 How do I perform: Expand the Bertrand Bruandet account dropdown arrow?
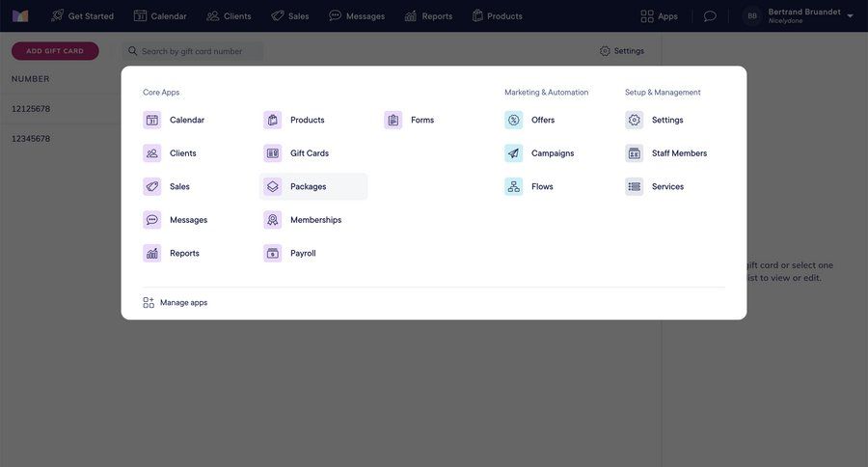pyautogui.click(x=850, y=16)
